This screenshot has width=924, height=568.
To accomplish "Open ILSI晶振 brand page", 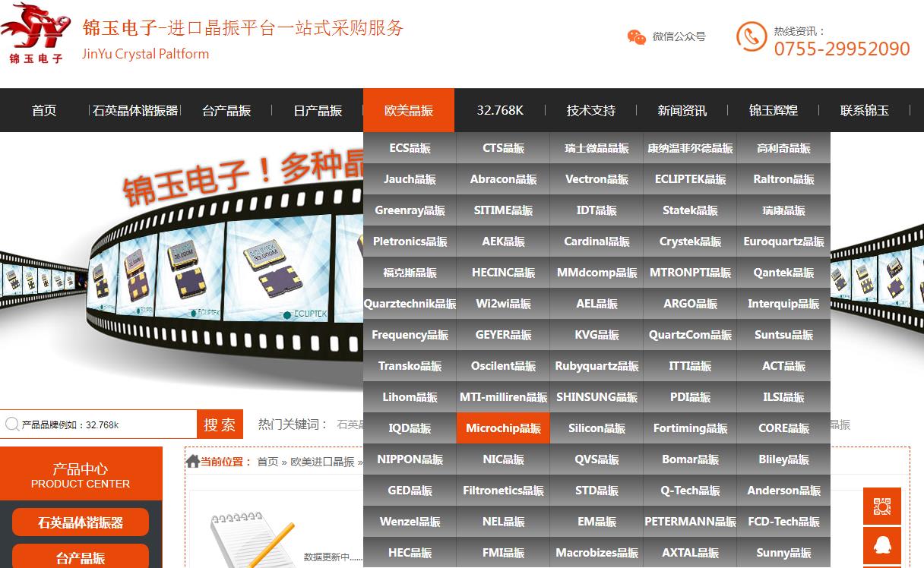I will (x=783, y=397).
